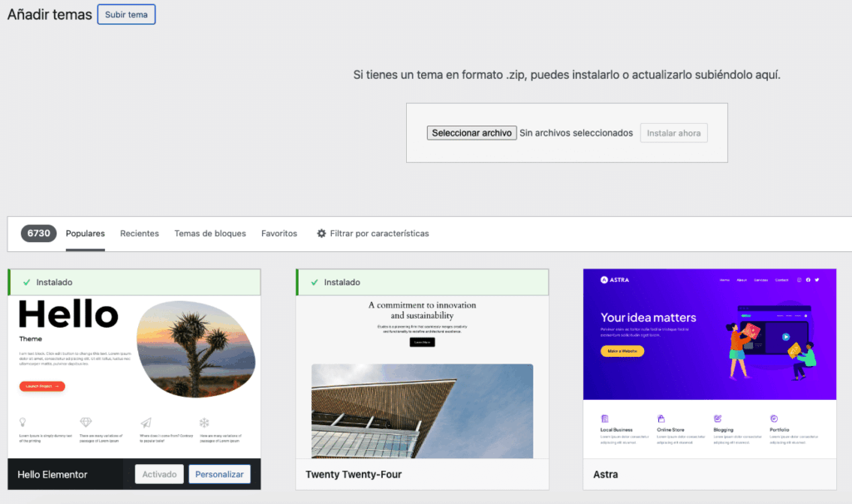852x504 pixels.
Task: Click the .zip upload instruction text
Action: tap(567, 75)
